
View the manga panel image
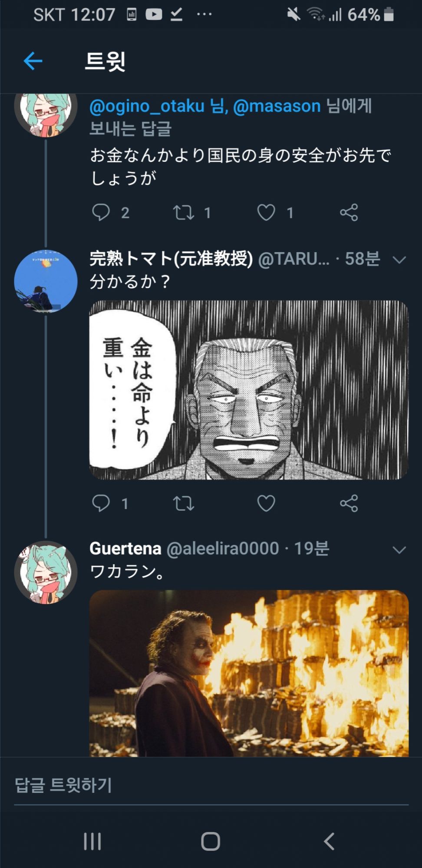(249, 390)
